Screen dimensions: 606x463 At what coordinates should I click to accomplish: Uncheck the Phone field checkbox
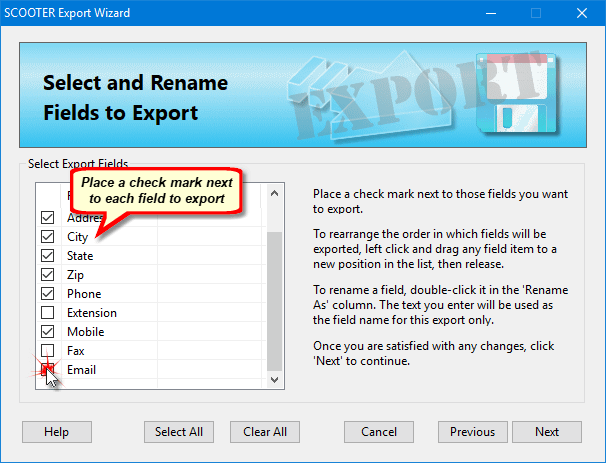(x=48, y=293)
